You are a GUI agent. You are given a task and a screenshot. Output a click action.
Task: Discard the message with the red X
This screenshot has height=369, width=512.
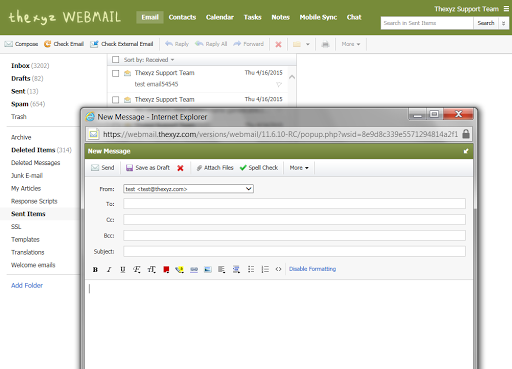(x=180, y=168)
